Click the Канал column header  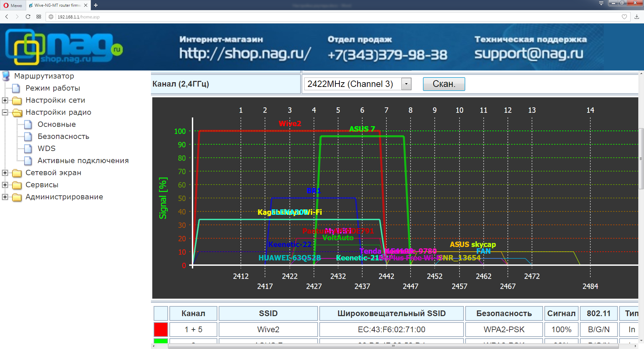coord(193,313)
